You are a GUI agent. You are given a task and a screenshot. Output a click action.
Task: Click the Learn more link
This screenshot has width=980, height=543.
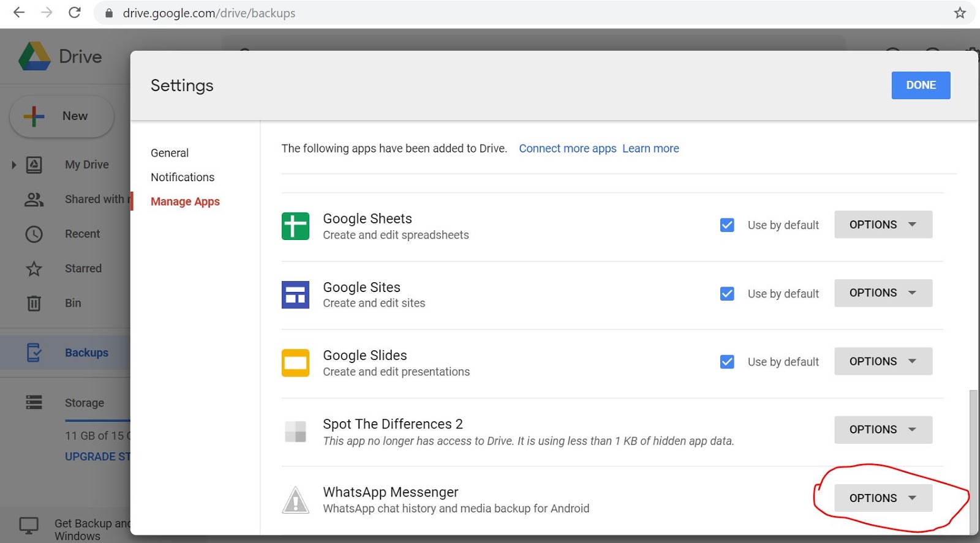pos(650,149)
